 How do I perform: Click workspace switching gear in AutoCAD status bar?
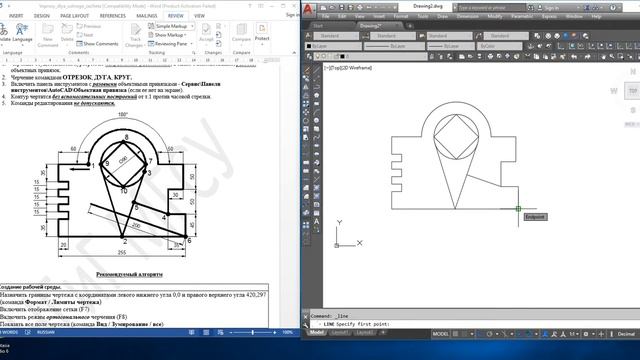586,334
